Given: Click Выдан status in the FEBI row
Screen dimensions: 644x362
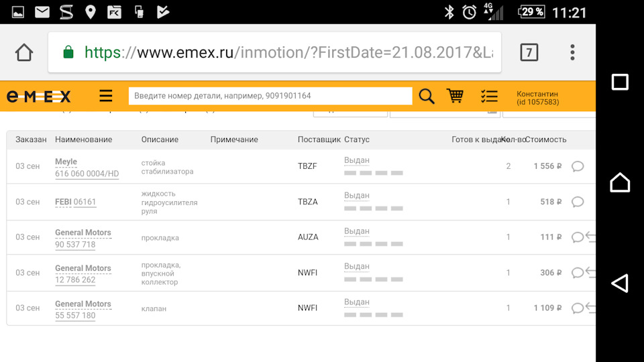Looking at the screenshot, I should click(356, 196).
